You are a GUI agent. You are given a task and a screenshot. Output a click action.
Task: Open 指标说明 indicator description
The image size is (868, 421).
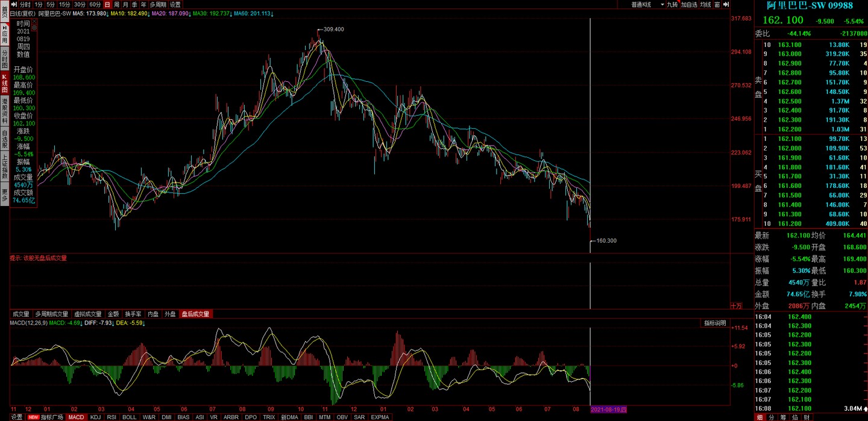(715, 323)
